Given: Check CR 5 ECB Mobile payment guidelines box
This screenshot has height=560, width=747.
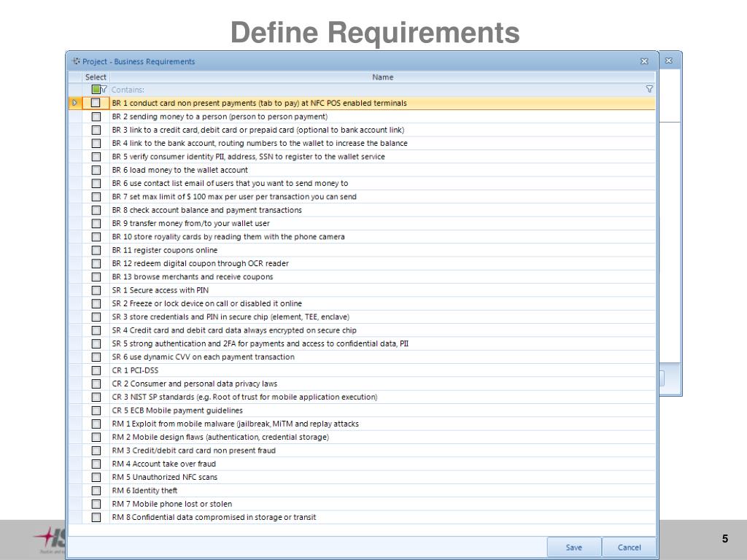Looking at the screenshot, I should click(x=96, y=411).
